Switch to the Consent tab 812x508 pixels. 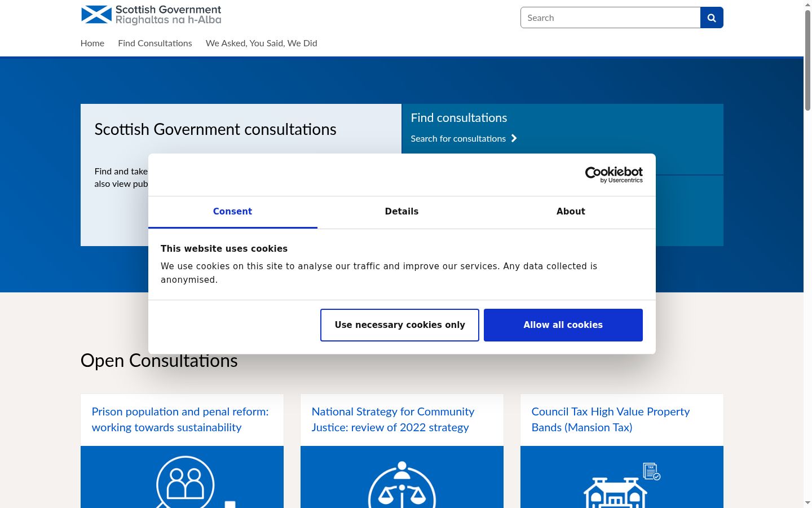pyautogui.click(x=233, y=212)
